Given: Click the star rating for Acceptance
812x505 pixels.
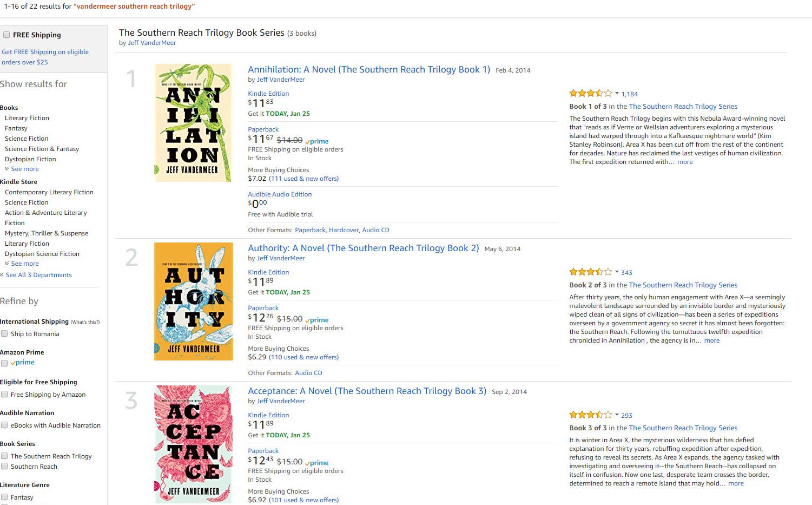Looking at the screenshot, I should [591, 415].
